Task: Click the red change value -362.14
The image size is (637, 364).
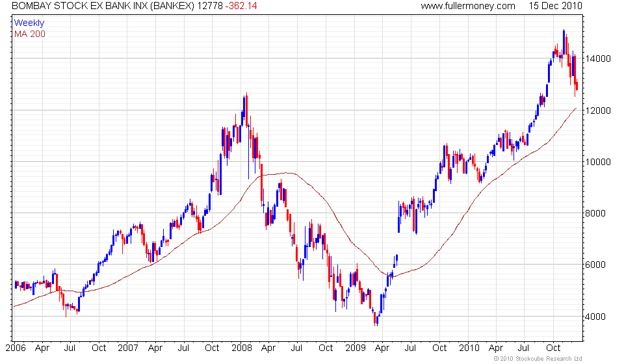Action: 241,6
